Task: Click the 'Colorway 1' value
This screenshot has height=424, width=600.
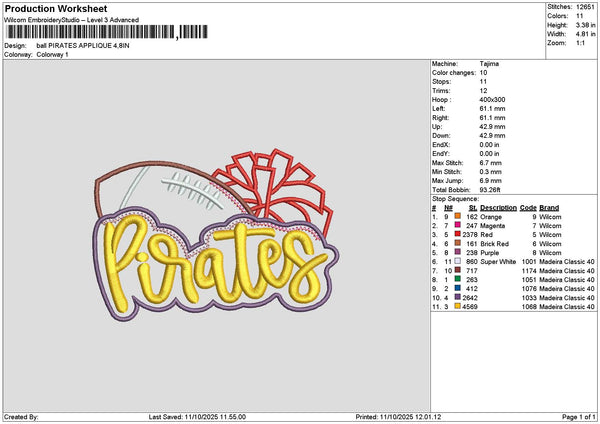Action: pos(52,55)
